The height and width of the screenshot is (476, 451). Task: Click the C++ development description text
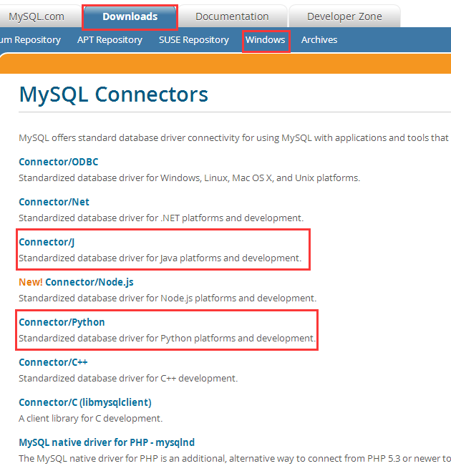click(x=128, y=378)
